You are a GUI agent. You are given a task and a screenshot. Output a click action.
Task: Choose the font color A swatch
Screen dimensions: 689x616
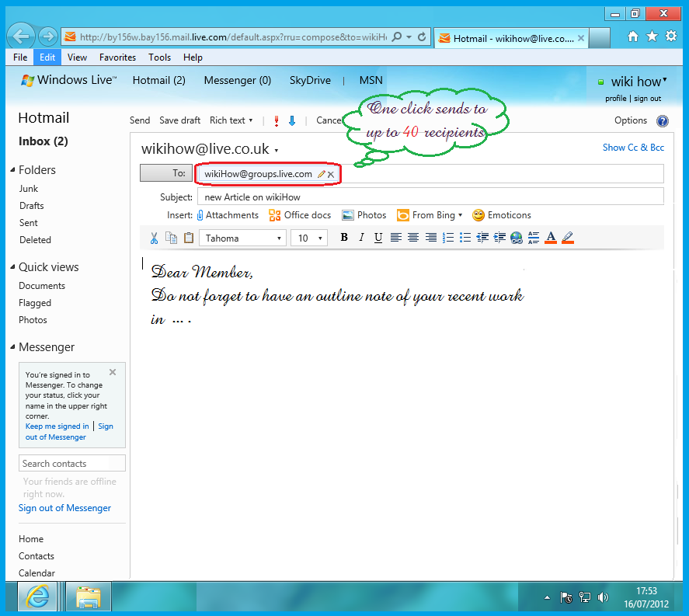(x=551, y=238)
